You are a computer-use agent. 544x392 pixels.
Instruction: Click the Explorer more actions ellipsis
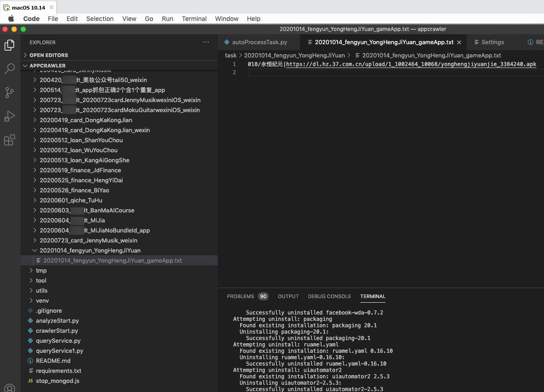206,42
